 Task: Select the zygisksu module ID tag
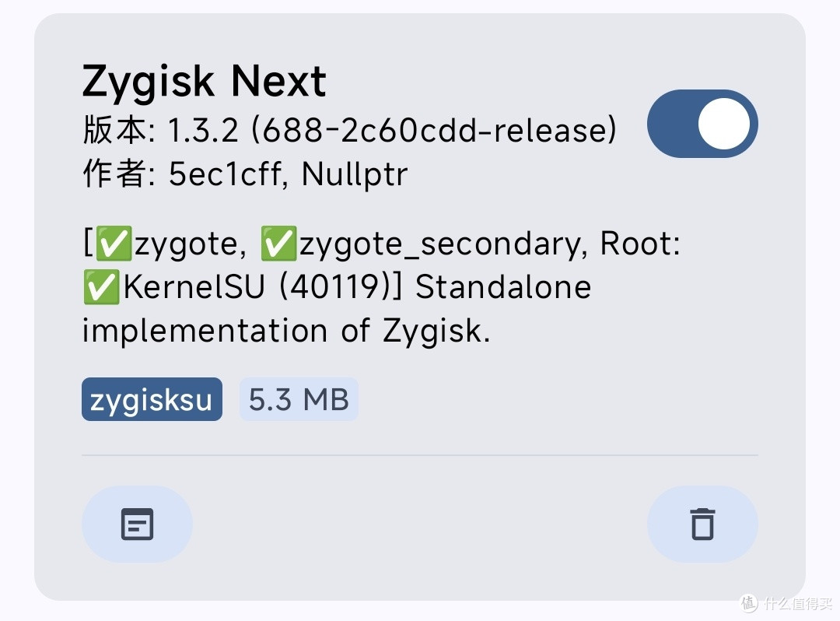click(152, 399)
